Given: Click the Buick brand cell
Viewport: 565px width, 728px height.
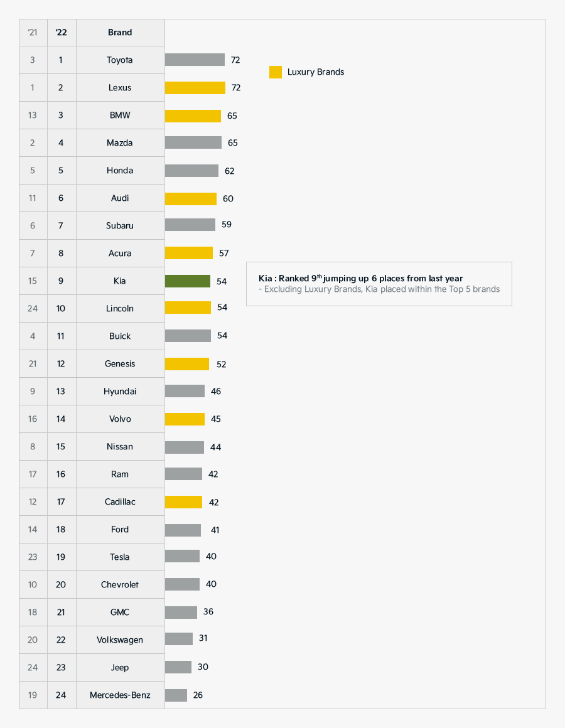Looking at the screenshot, I should click(121, 336).
